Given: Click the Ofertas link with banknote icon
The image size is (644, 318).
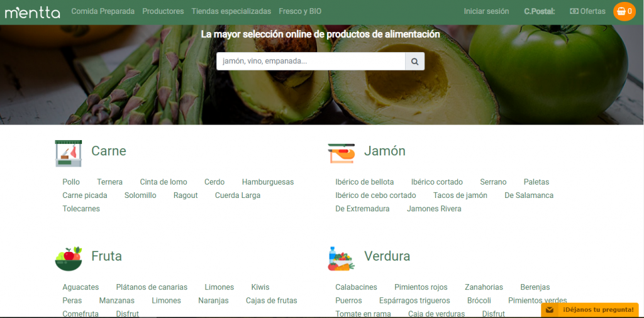Looking at the screenshot, I should pyautogui.click(x=587, y=11).
